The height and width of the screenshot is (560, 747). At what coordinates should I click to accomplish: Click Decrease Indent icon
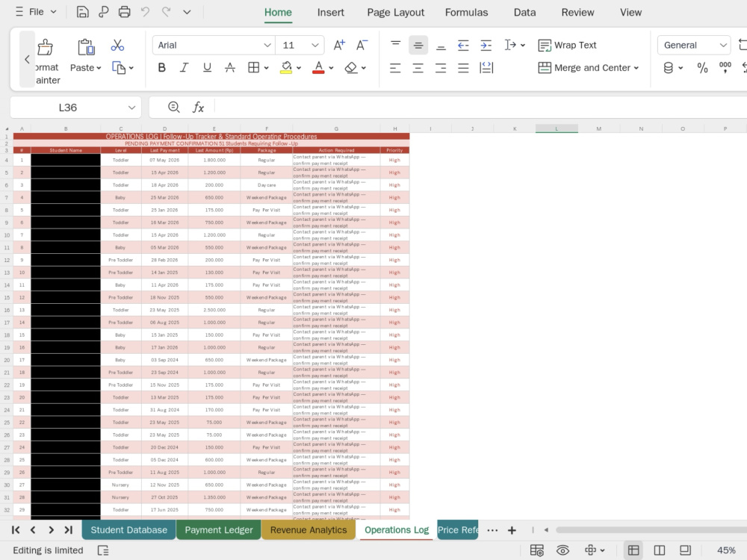coord(463,46)
